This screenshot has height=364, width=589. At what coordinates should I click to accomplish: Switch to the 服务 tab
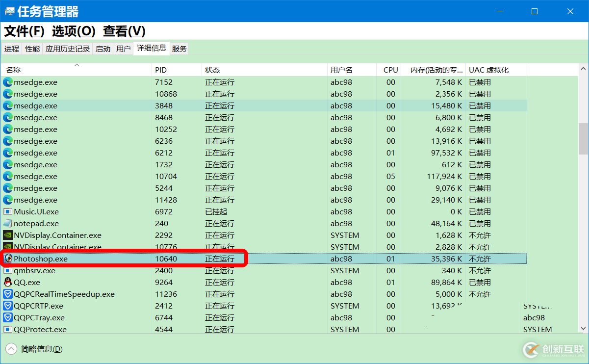pos(179,49)
